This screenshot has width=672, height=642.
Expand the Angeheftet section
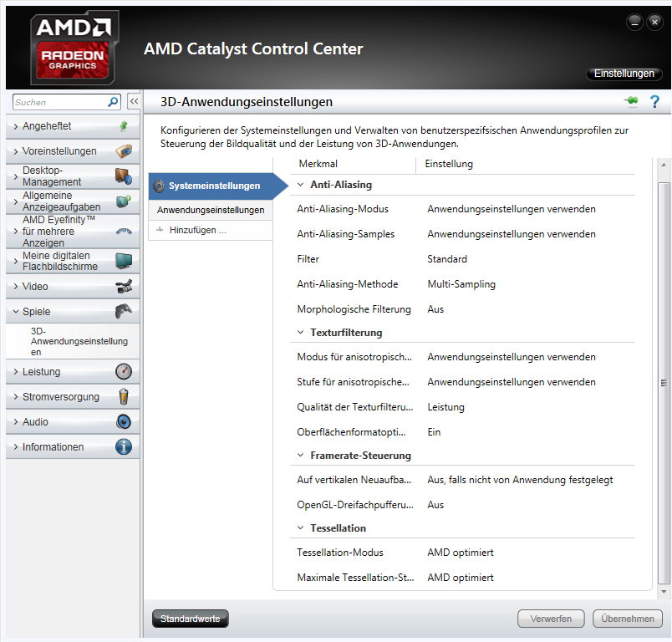pyautogui.click(x=16, y=126)
